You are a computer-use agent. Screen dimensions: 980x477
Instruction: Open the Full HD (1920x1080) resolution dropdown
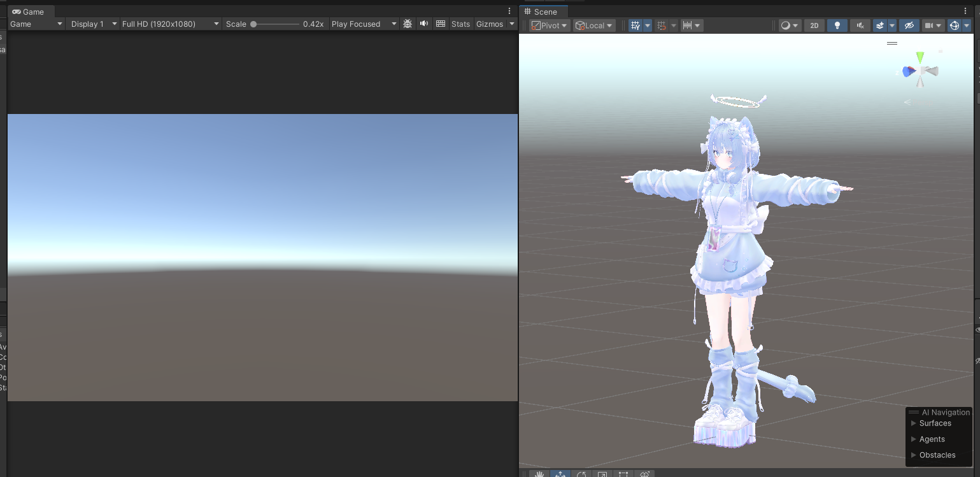click(x=171, y=24)
